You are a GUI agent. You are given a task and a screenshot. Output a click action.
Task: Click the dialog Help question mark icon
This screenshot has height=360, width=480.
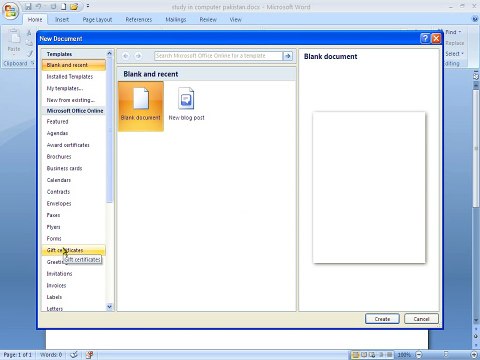pos(425,38)
